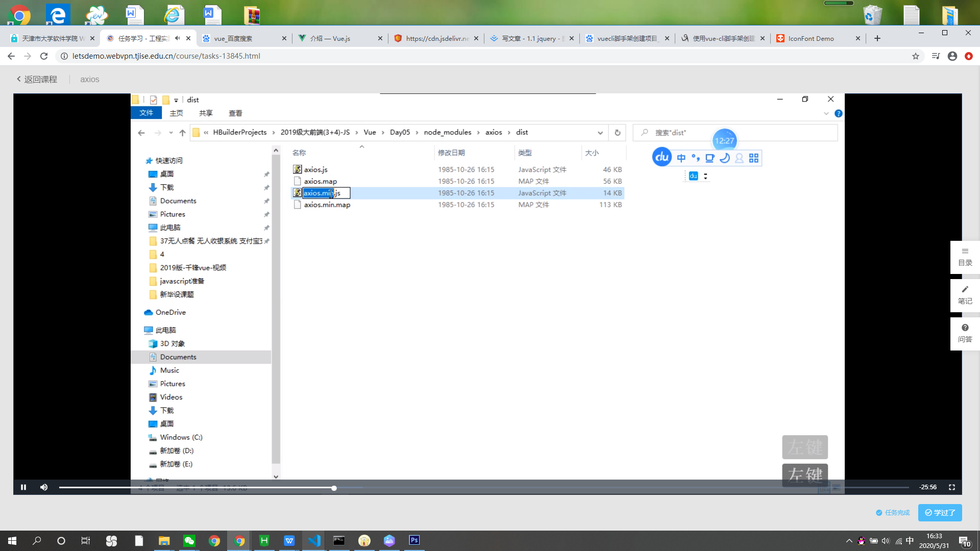Pause the video playback
This screenshot has height=551, width=980.
23,487
